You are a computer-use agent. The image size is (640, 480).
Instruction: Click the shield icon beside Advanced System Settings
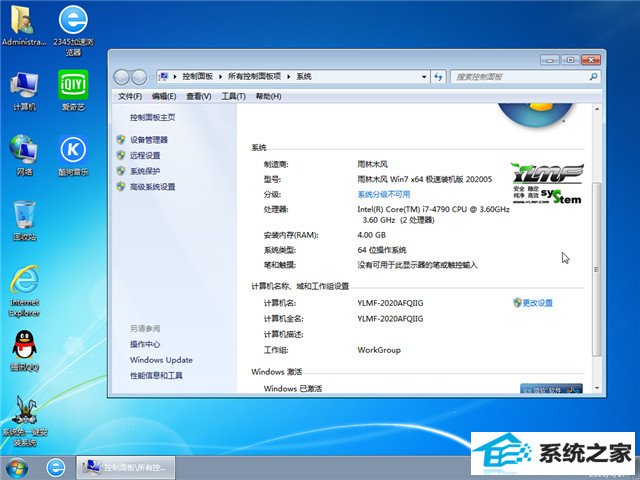point(120,187)
